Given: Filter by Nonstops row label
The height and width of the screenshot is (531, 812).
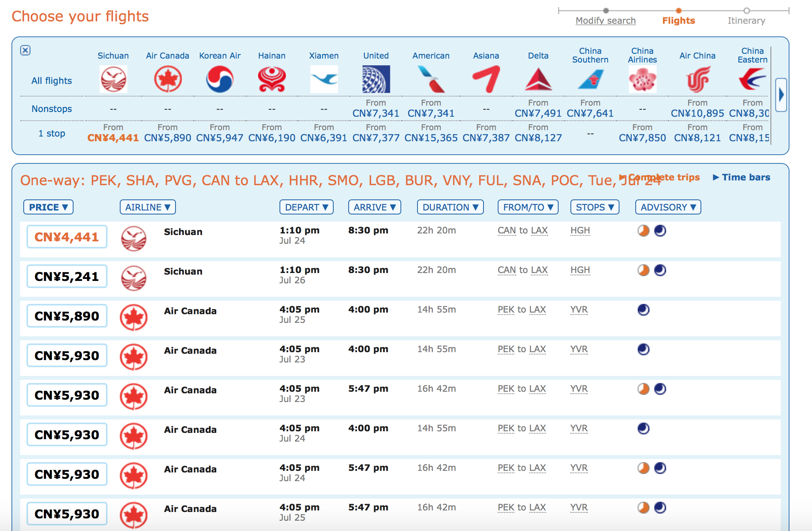Looking at the screenshot, I should pyautogui.click(x=52, y=109).
